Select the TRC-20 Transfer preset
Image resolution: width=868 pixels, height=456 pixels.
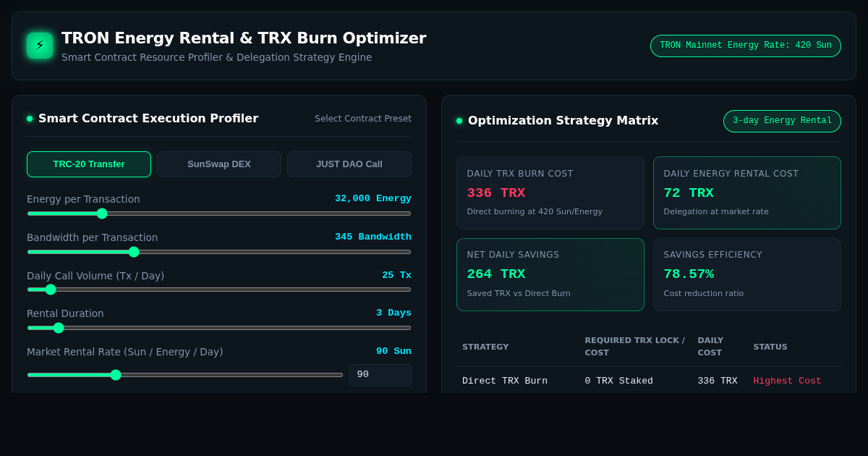(x=89, y=164)
